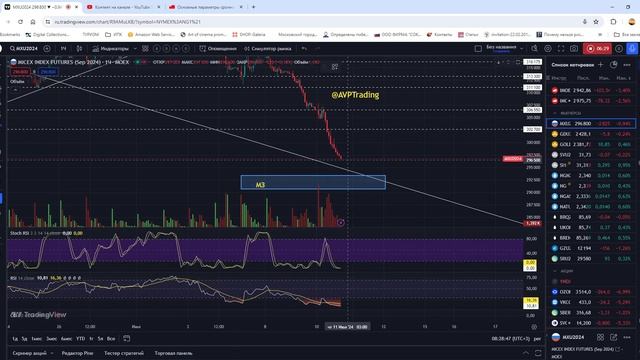Viewport: 640px width, 360px height.
Task: Collapse the bottom panel chevron
Action: pos(526,353)
